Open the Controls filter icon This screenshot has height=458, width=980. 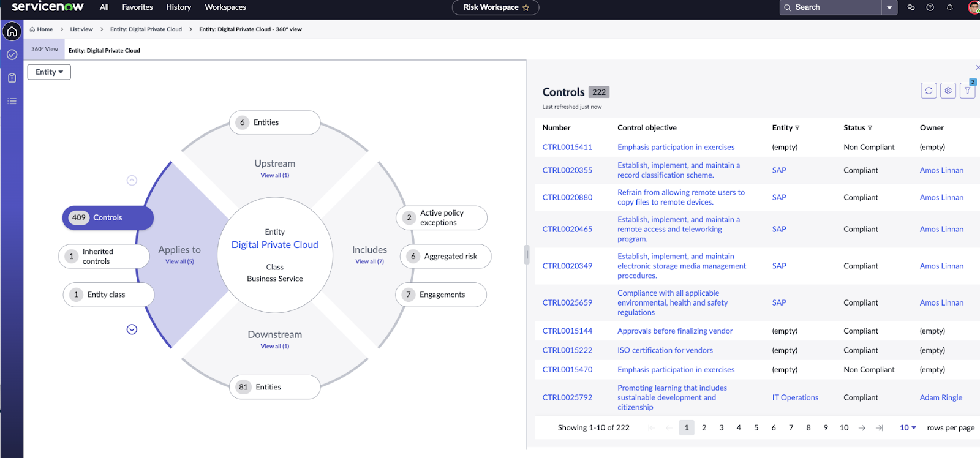[x=967, y=91]
